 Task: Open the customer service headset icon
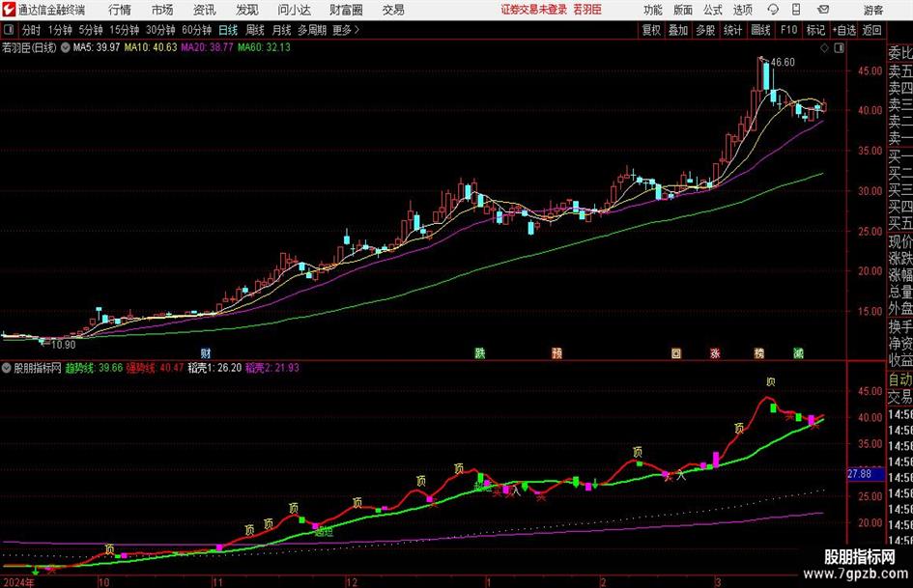tap(773, 10)
